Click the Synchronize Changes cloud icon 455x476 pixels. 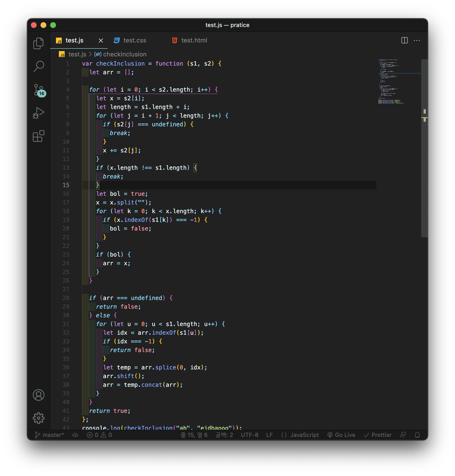point(75,435)
